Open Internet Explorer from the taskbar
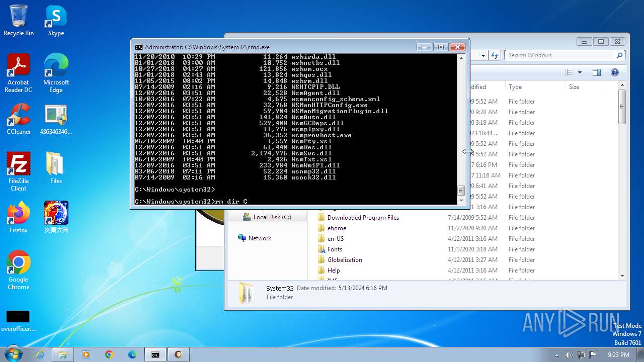Screen dimensions: 644x362 [40, 354]
